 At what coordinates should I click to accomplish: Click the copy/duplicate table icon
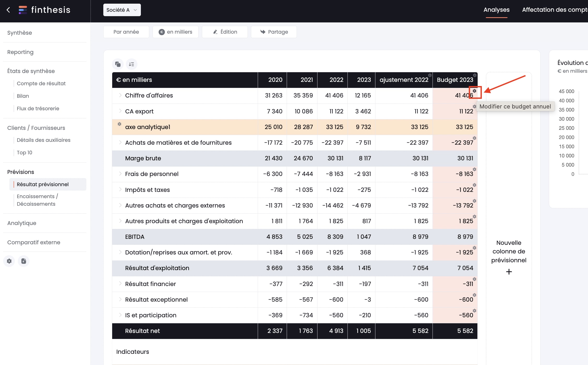tap(118, 64)
